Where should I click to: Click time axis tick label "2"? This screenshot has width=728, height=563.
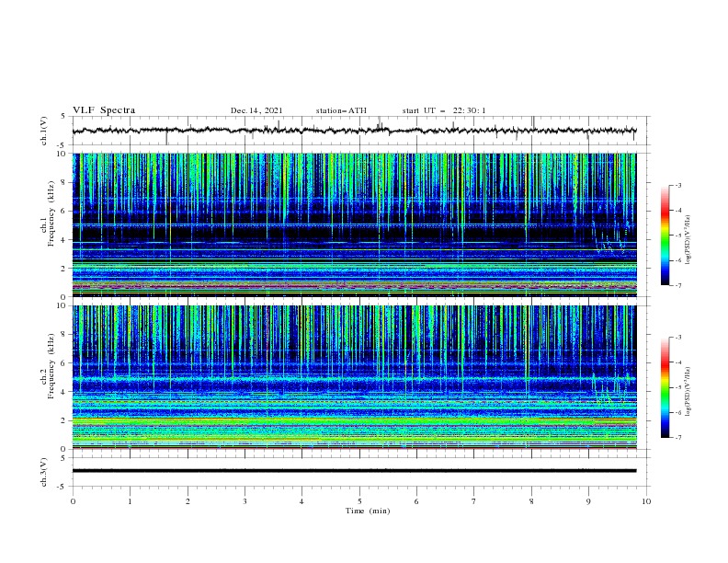point(188,501)
